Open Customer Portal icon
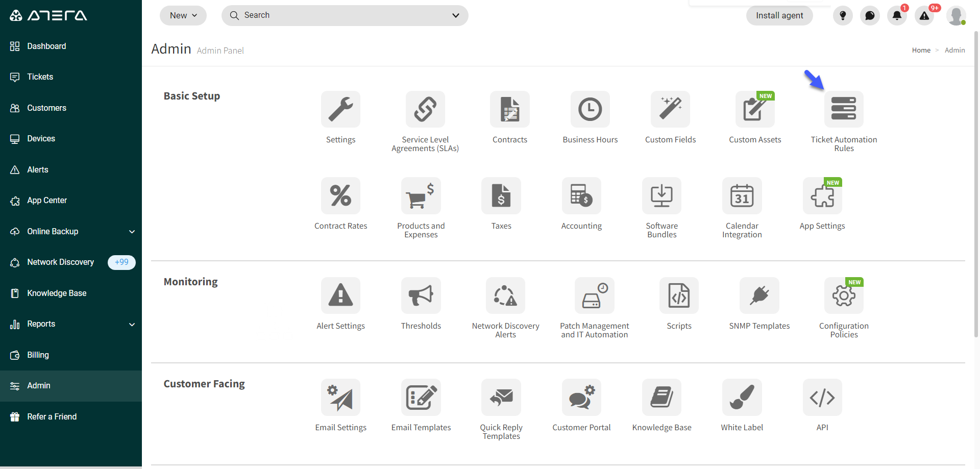 click(581, 397)
